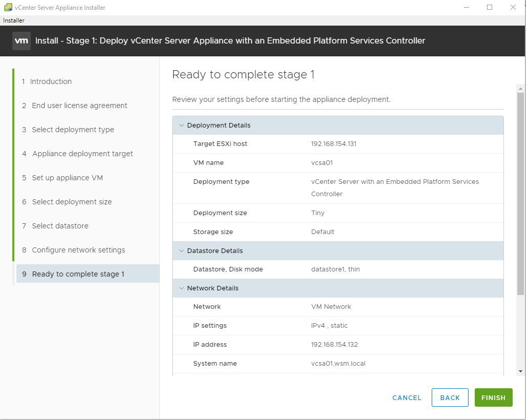Close the installer window

pyautogui.click(x=513, y=7)
